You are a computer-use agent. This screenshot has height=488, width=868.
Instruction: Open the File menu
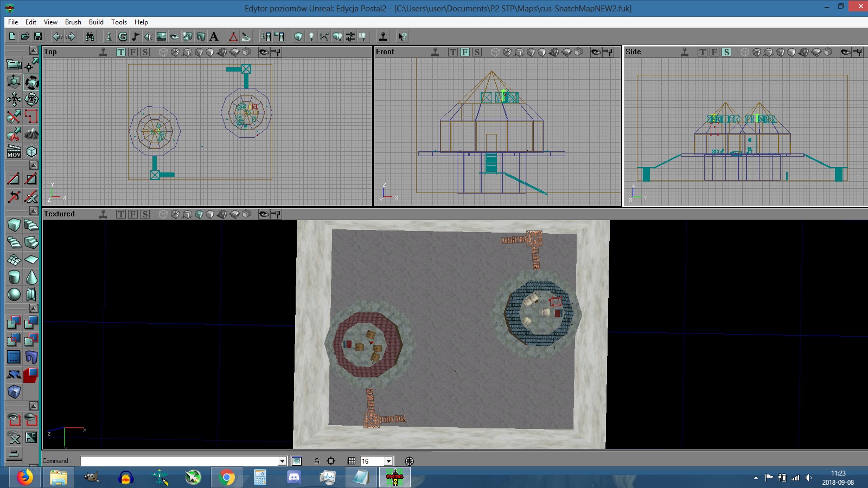coord(13,22)
